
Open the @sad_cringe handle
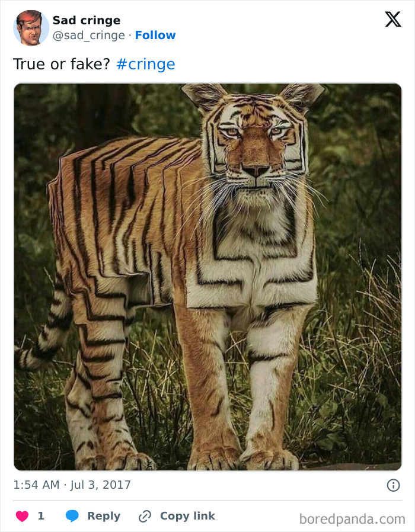pyautogui.click(x=89, y=36)
